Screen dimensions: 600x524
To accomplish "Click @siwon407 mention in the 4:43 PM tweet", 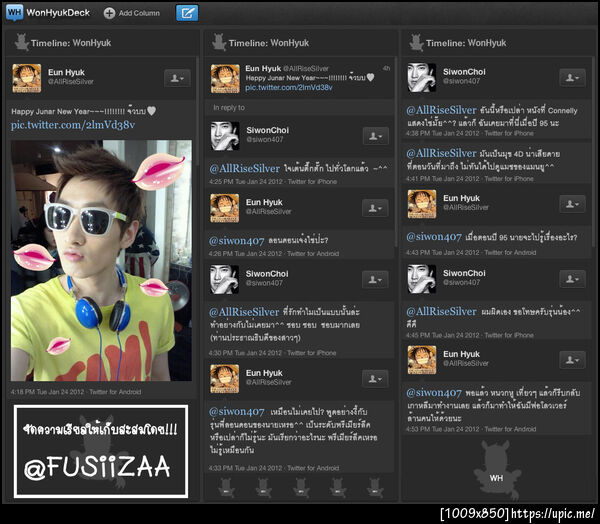I will coord(434,237).
